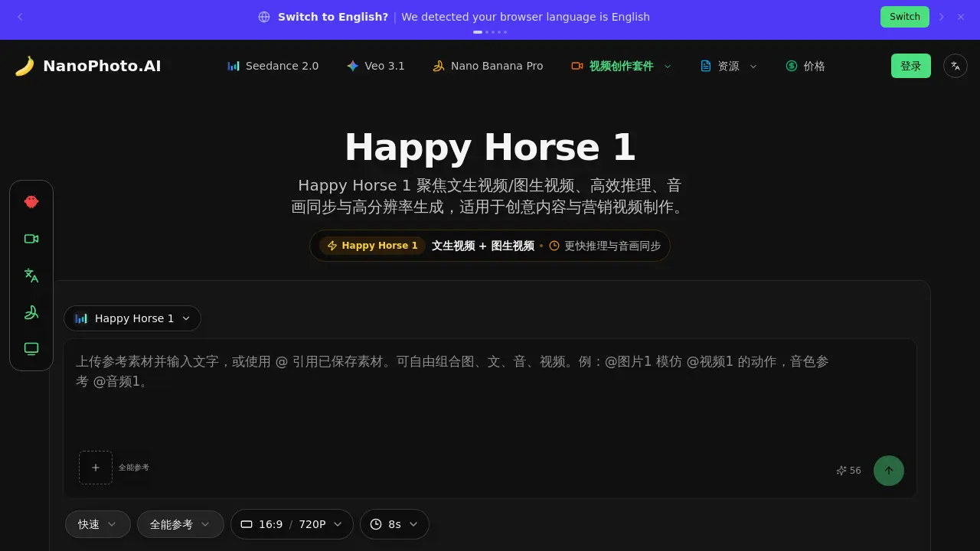Submit prompt with up arrow button

coord(889,471)
